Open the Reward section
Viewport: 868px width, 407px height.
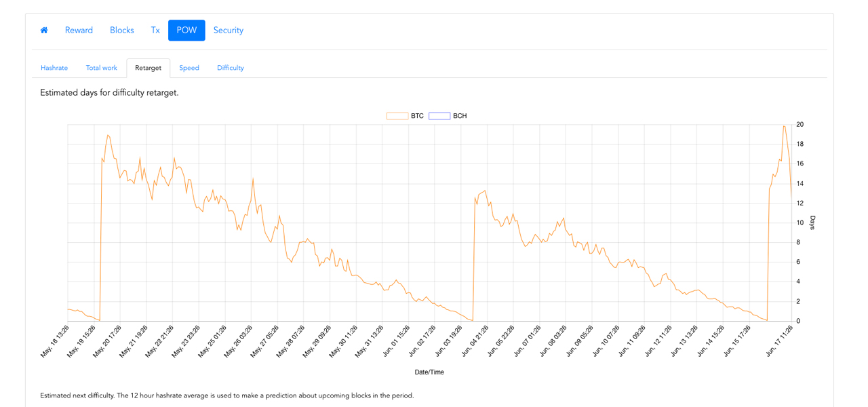(79, 31)
